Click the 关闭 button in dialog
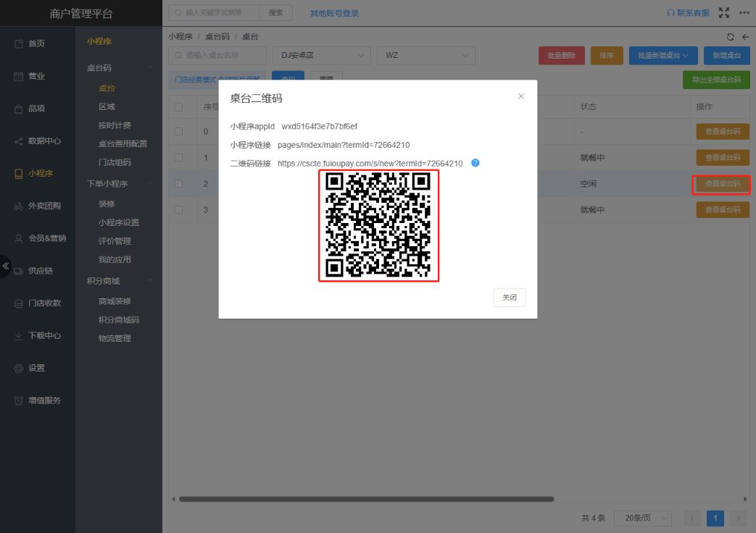The width and height of the screenshot is (756, 533). [509, 298]
